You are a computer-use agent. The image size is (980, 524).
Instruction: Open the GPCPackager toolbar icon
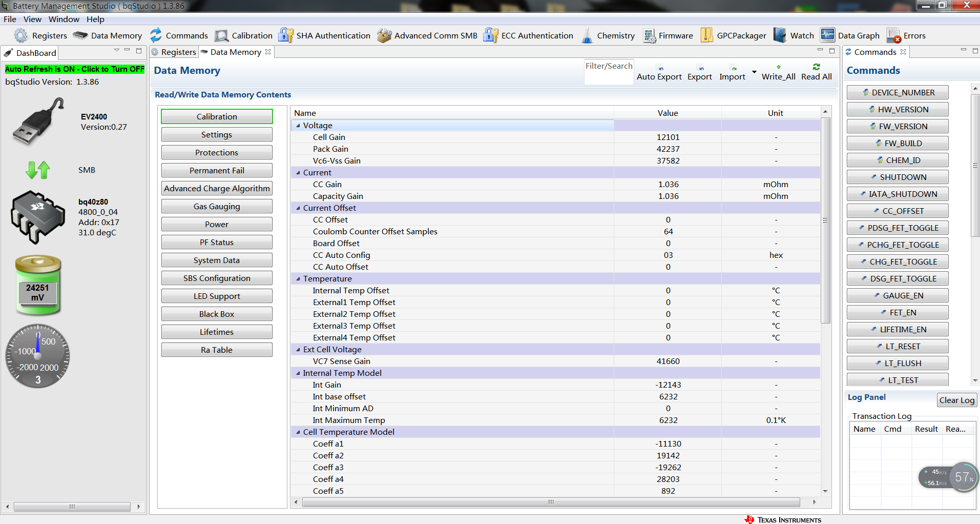[x=707, y=35]
